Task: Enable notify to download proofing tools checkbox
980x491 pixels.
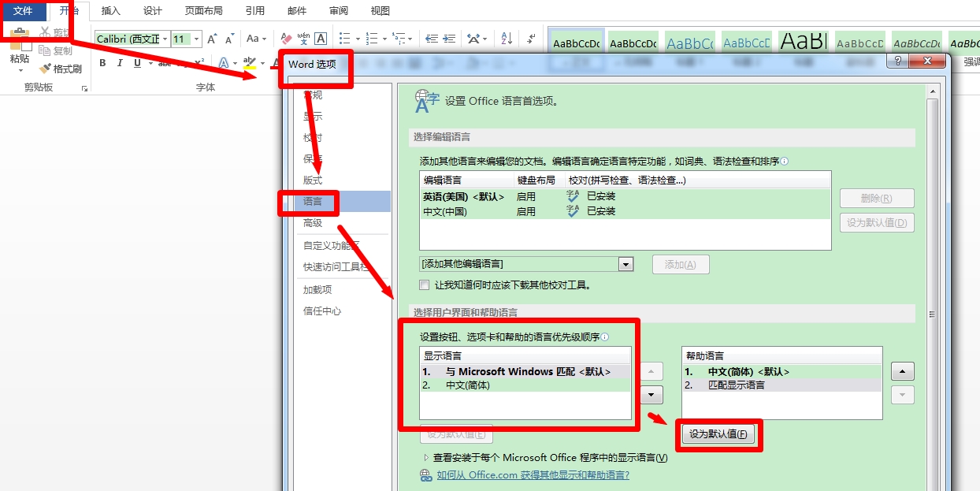Action: 425,285
